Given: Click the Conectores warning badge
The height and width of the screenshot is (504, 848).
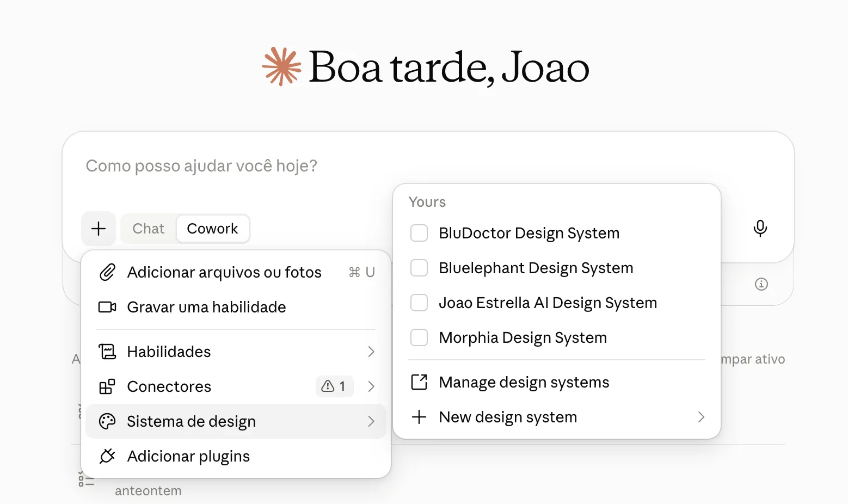Looking at the screenshot, I should [334, 386].
